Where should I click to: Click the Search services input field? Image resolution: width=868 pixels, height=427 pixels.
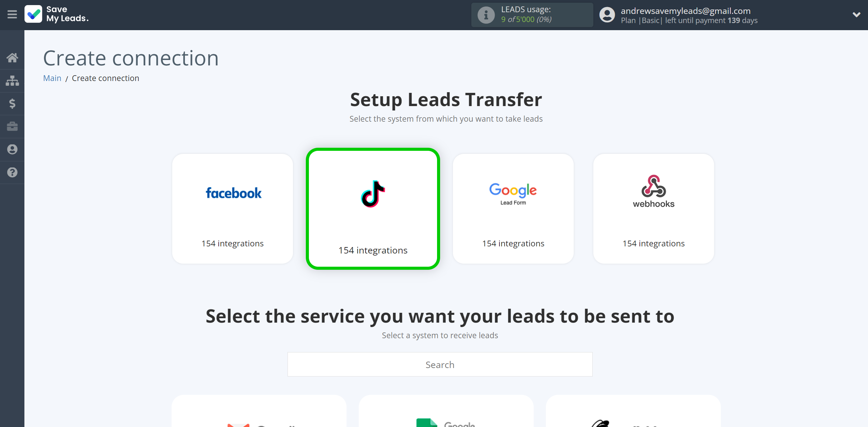click(x=440, y=365)
